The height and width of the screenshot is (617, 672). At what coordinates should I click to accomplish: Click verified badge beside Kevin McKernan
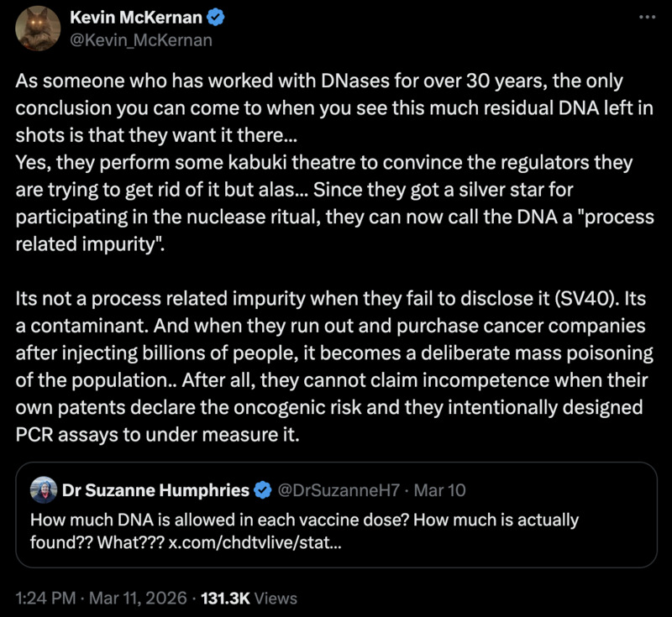click(x=214, y=18)
